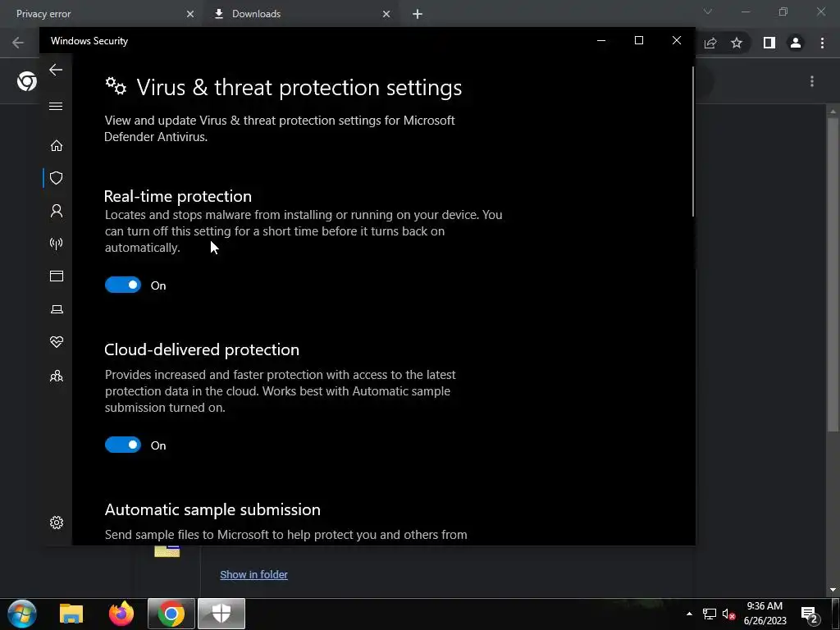
Task: Click the Chrome Downloads page scrollbar
Action: coord(833,273)
